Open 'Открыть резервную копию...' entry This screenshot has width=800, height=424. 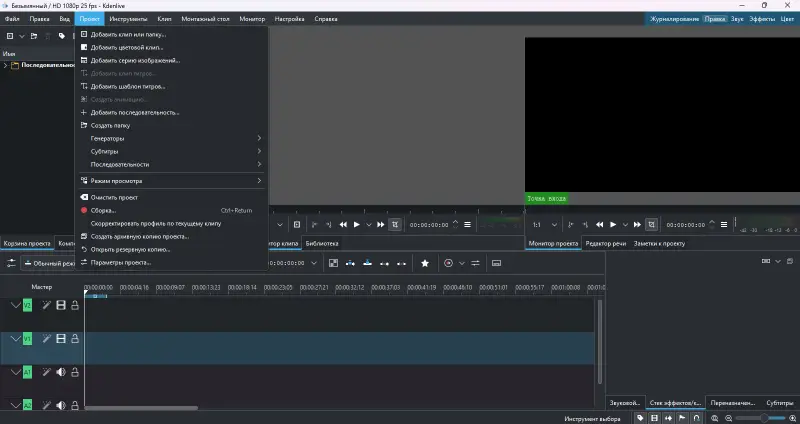tap(171, 250)
